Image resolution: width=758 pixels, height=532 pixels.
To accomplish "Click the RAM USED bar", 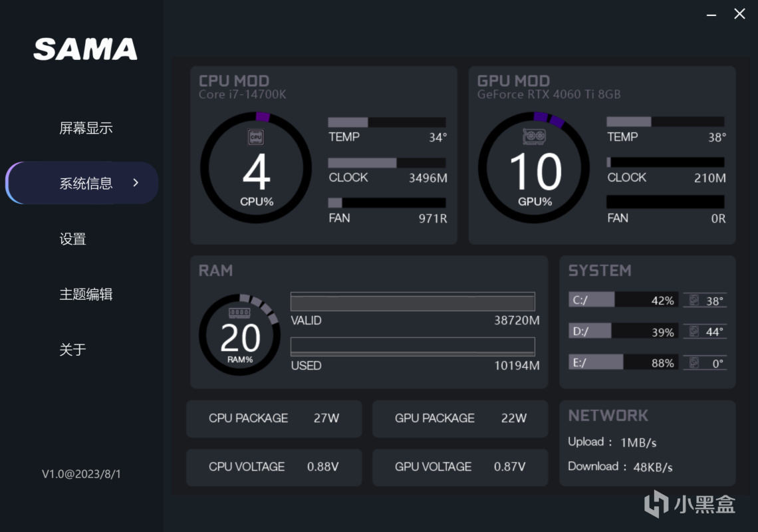I will pos(412,346).
